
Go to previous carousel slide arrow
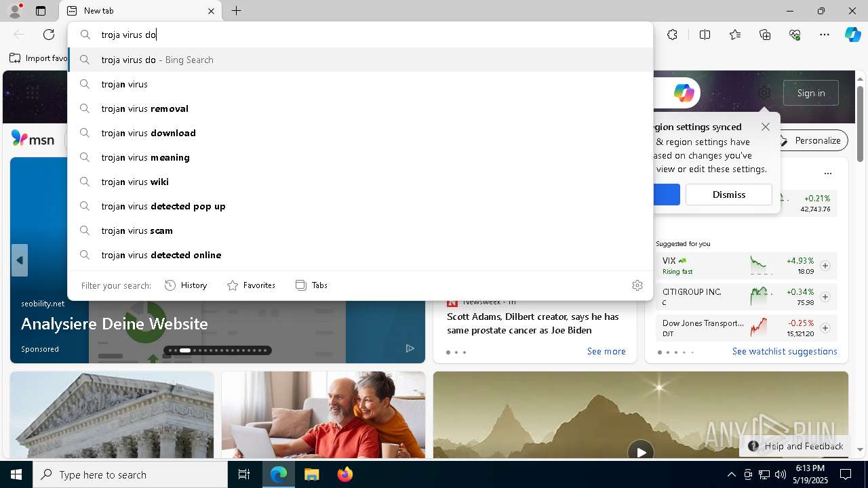[x=20, y=260]
